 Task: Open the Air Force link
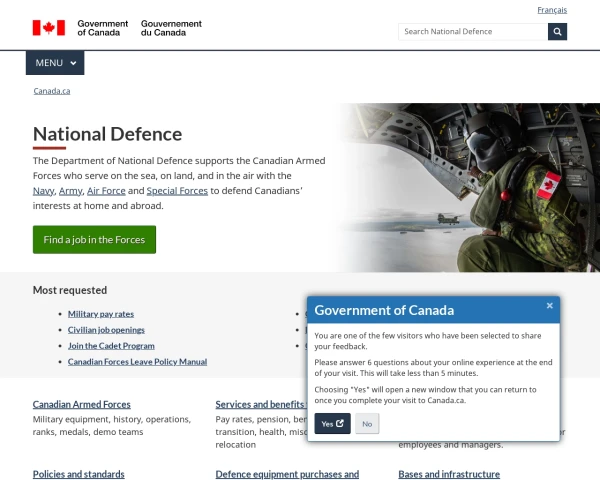coord(106,191)
